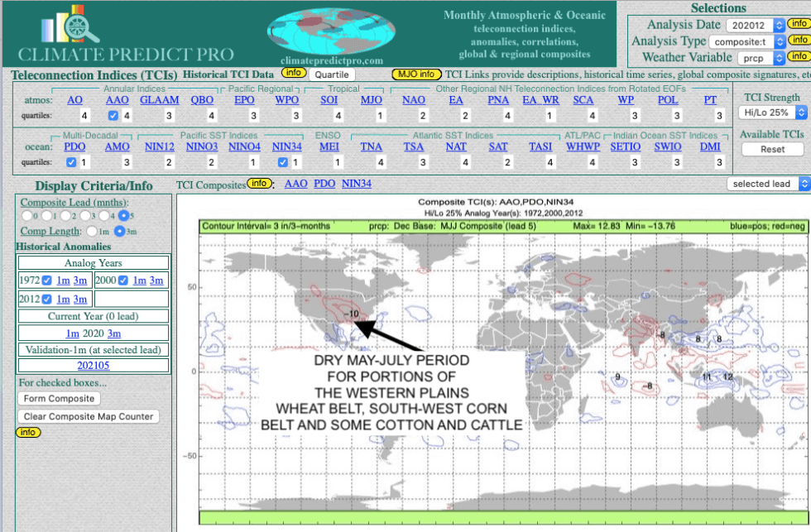Click info badge below Clear Composite Map Counter
The width and height of the screenshot is (811, 532).
tap(28, 433)
